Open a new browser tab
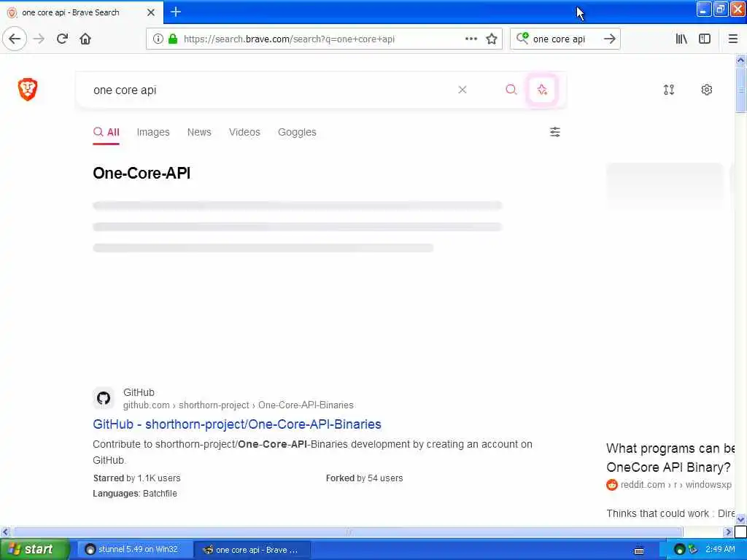747x560 pixels. point(176,12)
